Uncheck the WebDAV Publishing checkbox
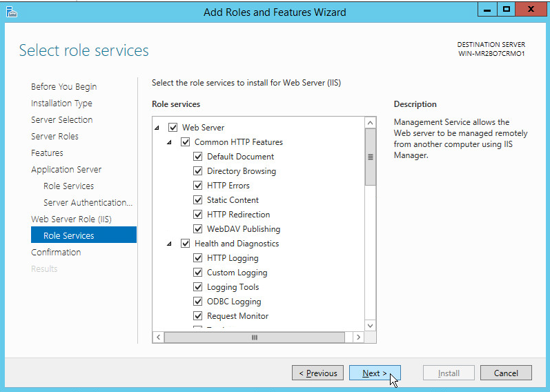The height and width of the screenshot is (392, 550). (x=198, y=229)
